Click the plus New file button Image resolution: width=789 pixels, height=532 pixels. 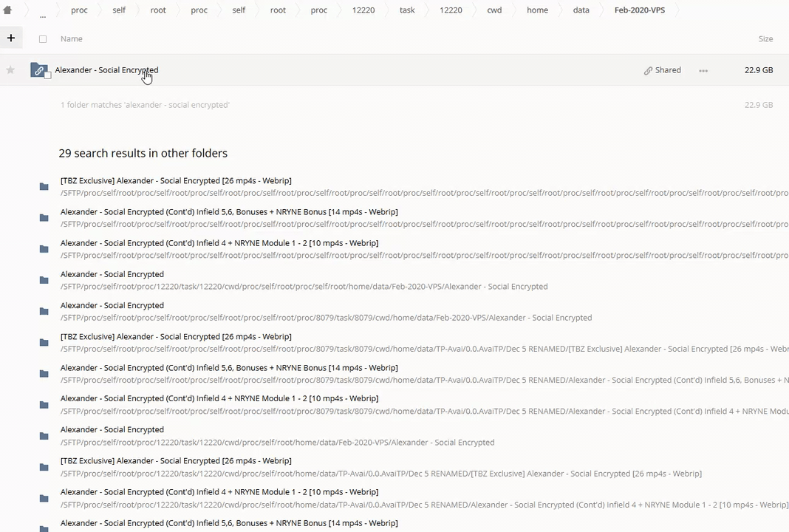(11, 38)
